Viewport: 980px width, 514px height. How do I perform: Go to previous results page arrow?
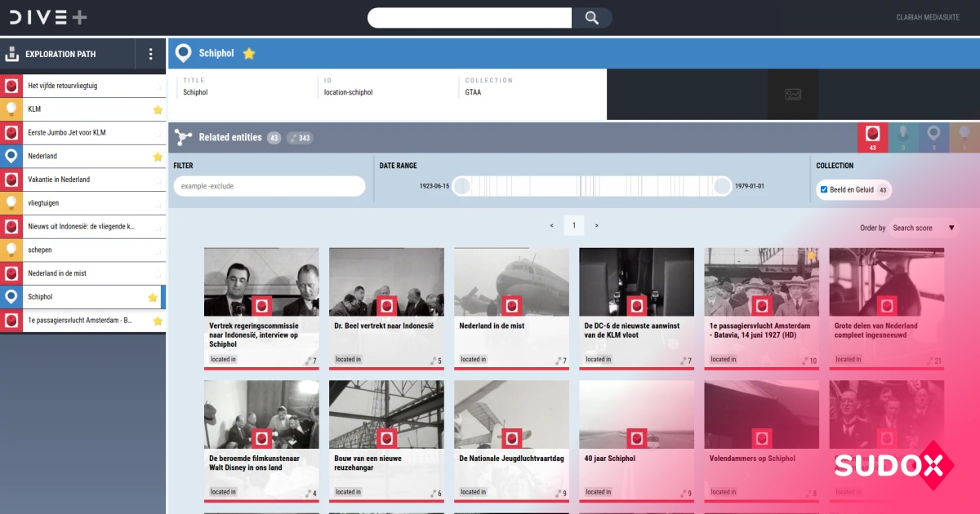pos(551,225)
